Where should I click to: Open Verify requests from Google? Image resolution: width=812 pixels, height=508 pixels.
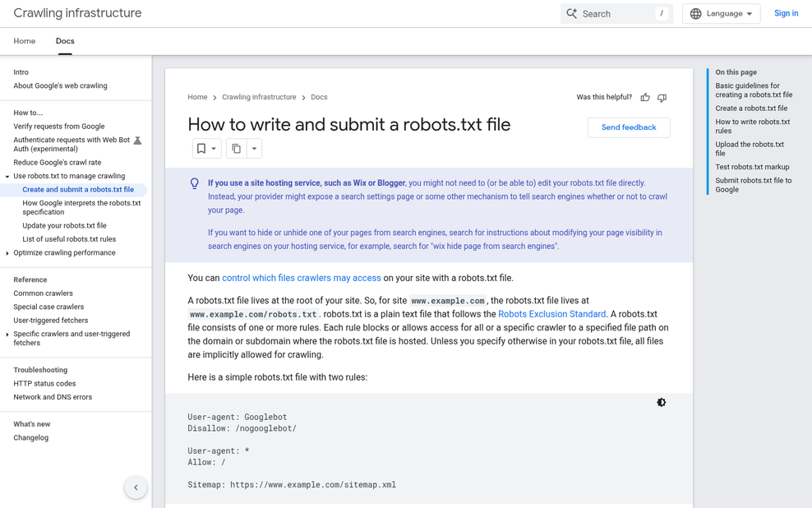pos(59,126)
